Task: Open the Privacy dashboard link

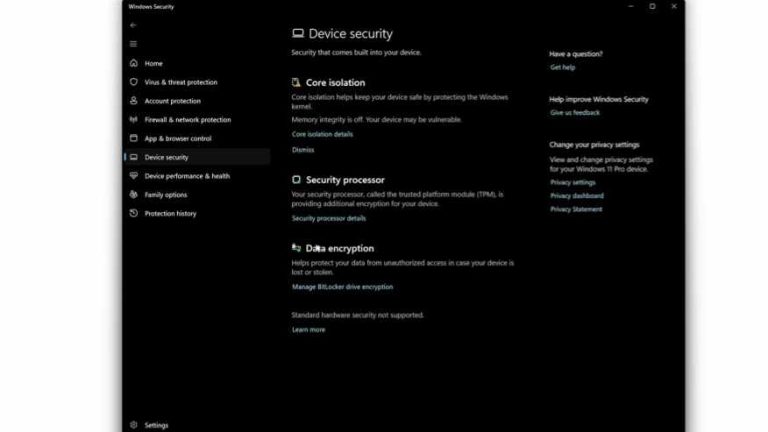Action: (x=577, y=196)
